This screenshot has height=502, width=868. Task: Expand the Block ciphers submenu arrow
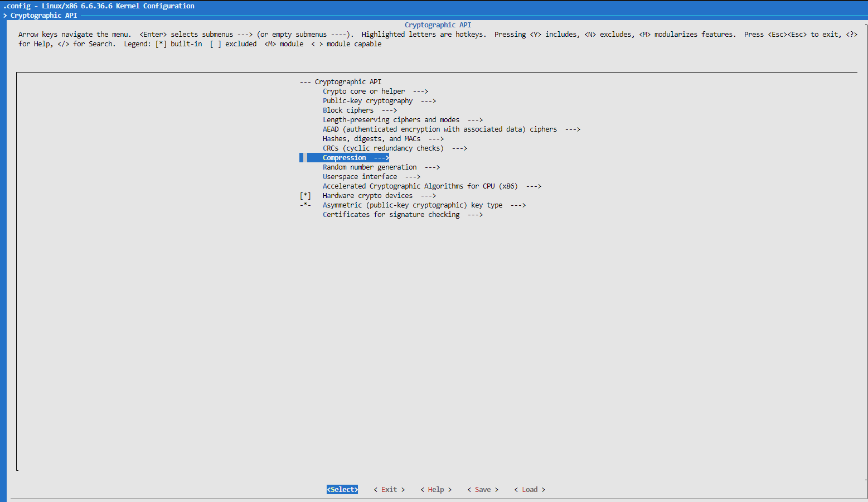pyautogui.click(x=389, y=110)
